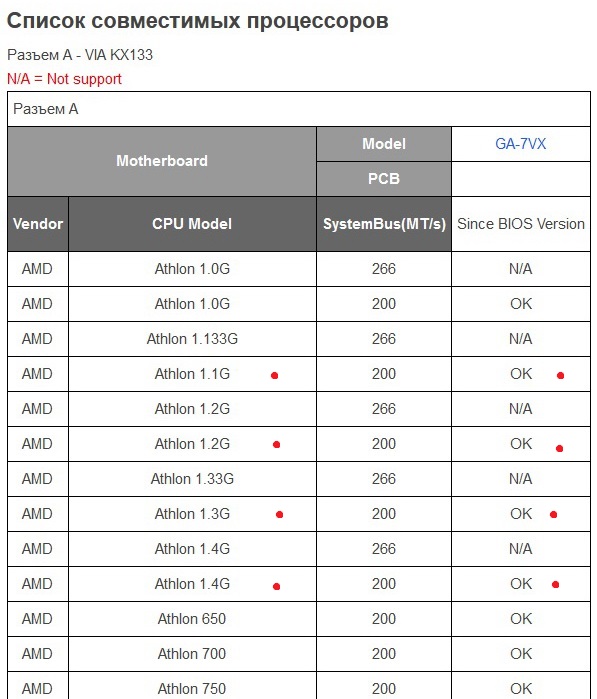597x699 pixels.
Task: Click the red dot next to Athlon 1.4G's OK
Action: pyautogui.click(x=556, y=584)
